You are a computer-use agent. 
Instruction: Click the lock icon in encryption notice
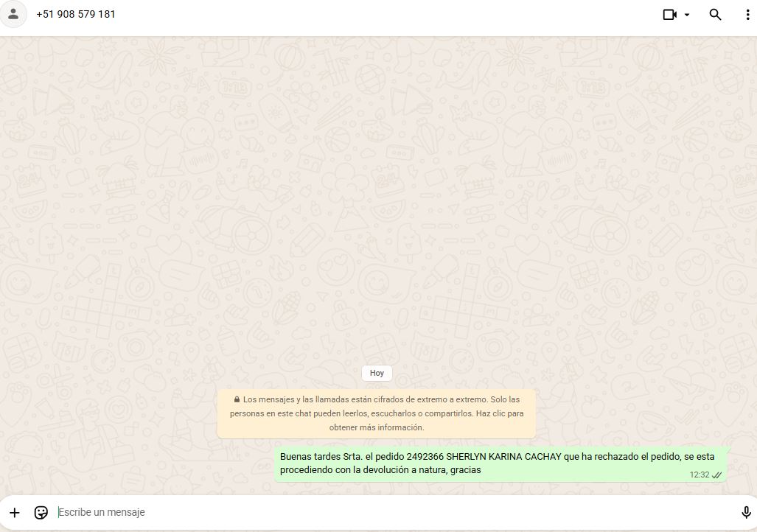pos(237,399)
